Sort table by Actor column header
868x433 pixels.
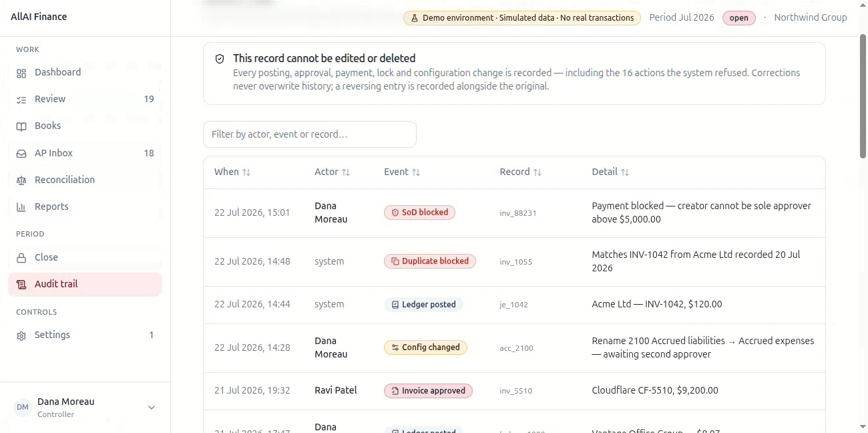[333, 172]
